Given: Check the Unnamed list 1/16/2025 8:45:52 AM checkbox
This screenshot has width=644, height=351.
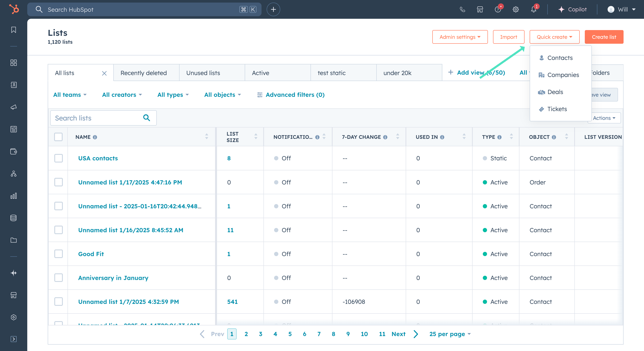Looking at the screenshot, I should (58, 230).
